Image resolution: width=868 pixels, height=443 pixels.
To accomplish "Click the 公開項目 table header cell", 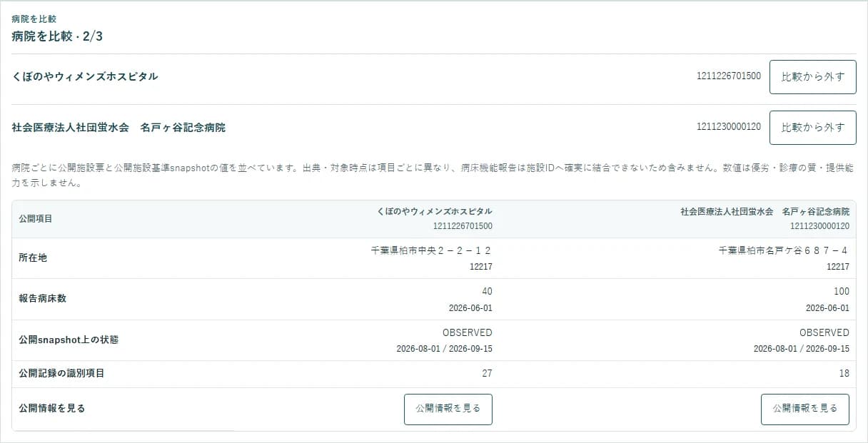I will 36,219.
